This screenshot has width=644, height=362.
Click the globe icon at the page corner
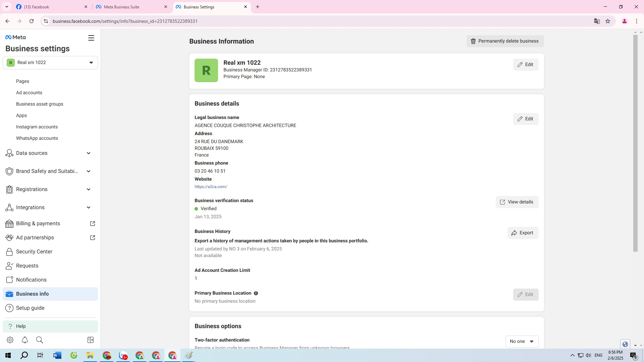pos(625,344)
